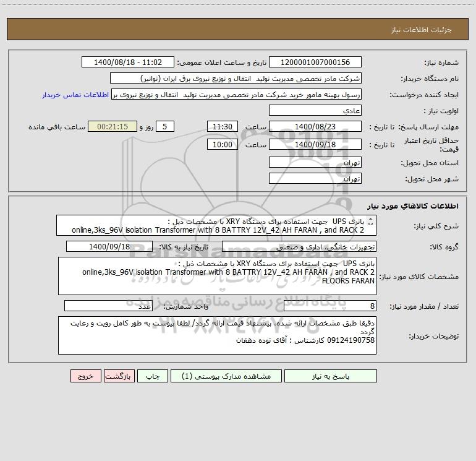Screen dimensions: 476x461
Task: Click the ایجاد کننده درخواست field
Action: (236, 94)
